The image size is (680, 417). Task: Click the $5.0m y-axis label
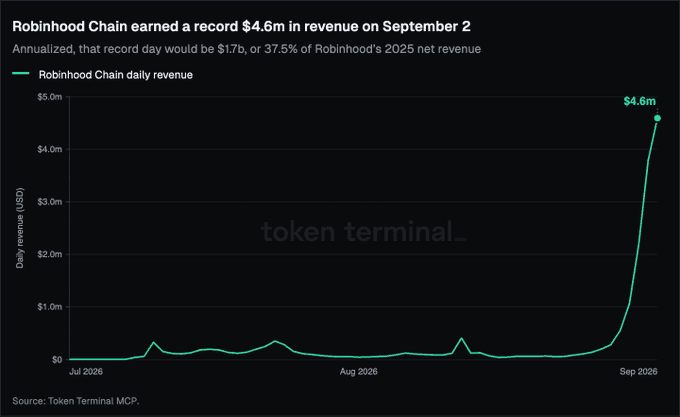pyautogui.click(x=49, y=97)
